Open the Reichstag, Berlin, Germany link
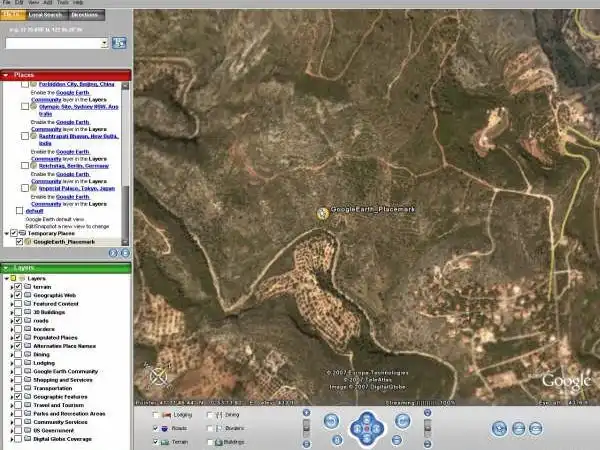This screenshot has height=450, width=600. coord(74,166)
